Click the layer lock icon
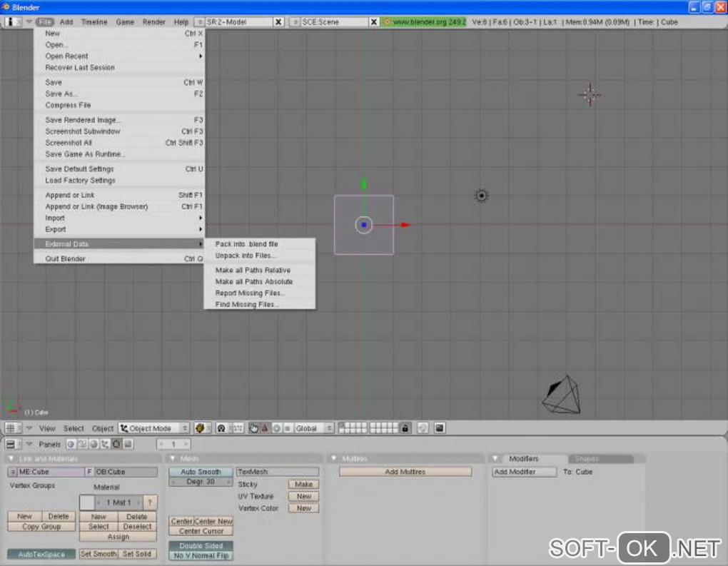The height and width of the screenshot is (566, 728). (405, 428)
